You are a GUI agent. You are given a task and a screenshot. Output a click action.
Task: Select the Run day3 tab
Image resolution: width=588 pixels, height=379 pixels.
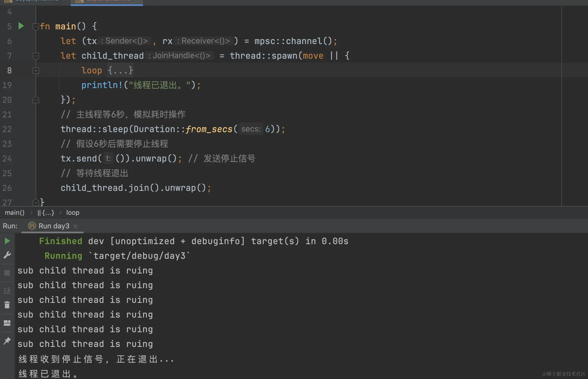click(x=54, y=226)
